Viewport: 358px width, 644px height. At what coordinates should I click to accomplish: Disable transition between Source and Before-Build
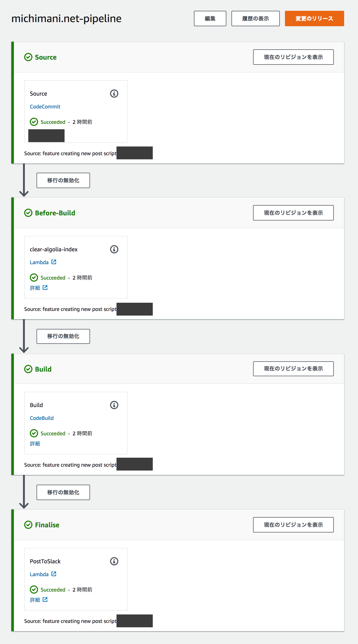pos(63,180)
